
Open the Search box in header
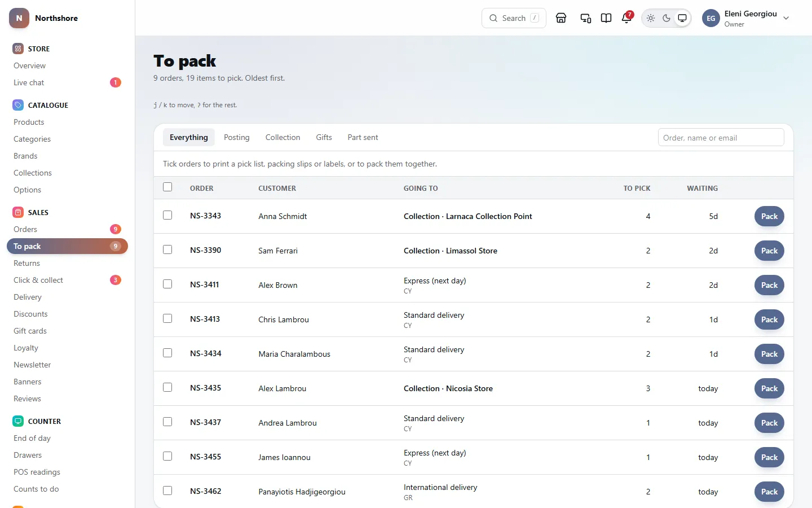[514, 18]
